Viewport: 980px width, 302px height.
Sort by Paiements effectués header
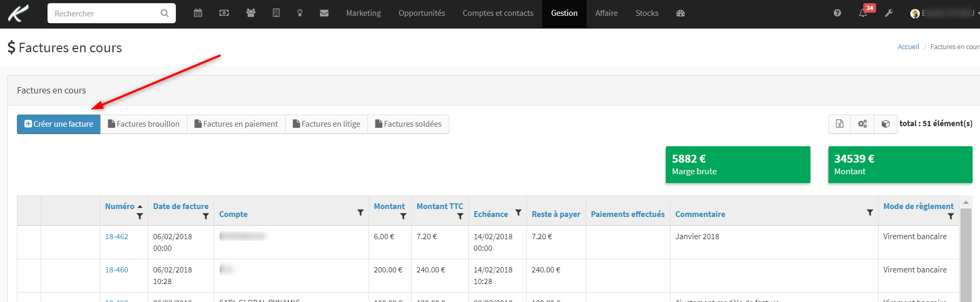click(628, 214)
